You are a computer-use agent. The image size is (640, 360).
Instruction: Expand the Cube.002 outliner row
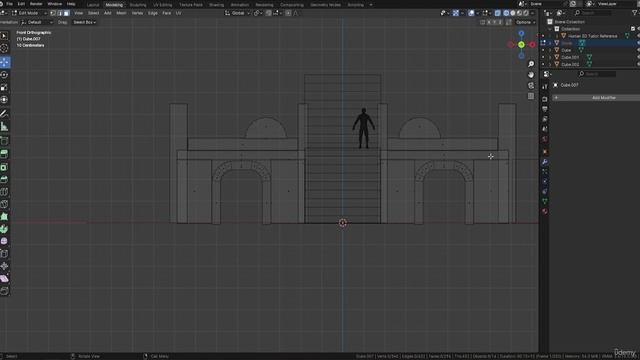(x=550, y=64)
